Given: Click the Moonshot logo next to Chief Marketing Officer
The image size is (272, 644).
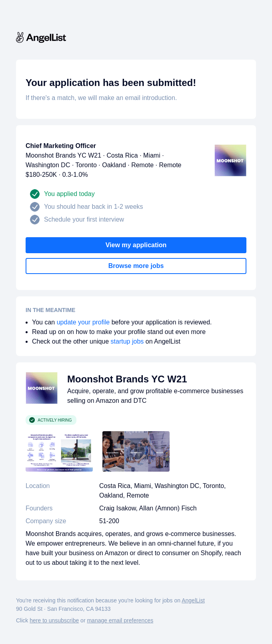Looking at the screenshot, I should pyautogui.click(x=230, y=160).
